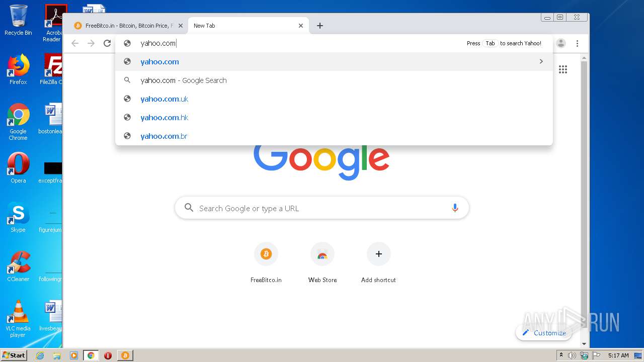Click the 5:17 AM system clock

(x=618, y=355)
